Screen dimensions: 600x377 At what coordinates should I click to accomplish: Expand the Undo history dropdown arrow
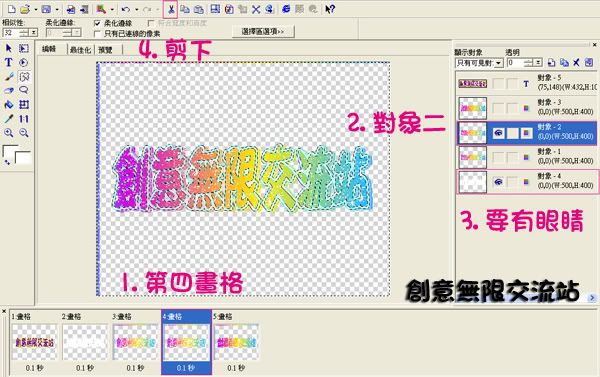click(x=137, y=10)
